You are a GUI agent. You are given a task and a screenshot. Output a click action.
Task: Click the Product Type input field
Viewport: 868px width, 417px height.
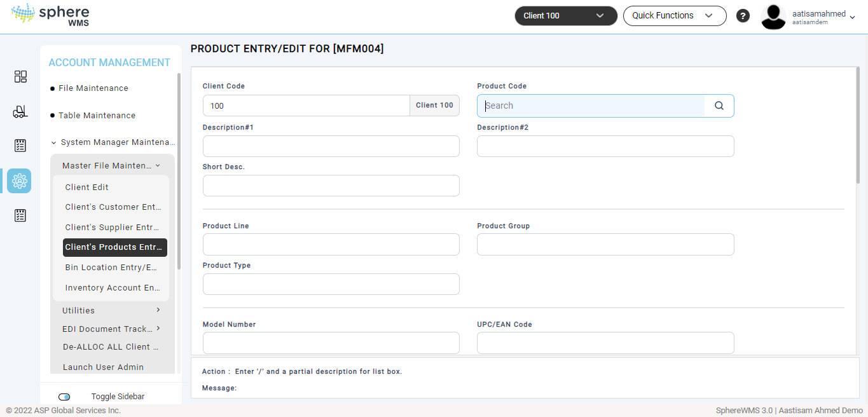pos(331,284)
